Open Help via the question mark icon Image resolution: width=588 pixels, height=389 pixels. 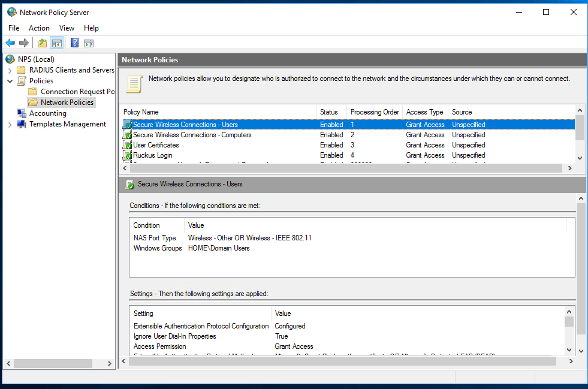(74, 43)
